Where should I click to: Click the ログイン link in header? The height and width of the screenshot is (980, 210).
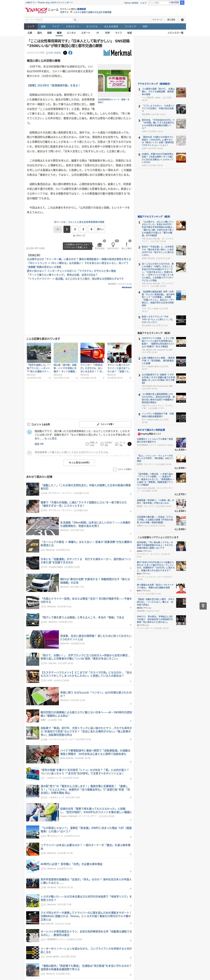[x=64, y=12]
